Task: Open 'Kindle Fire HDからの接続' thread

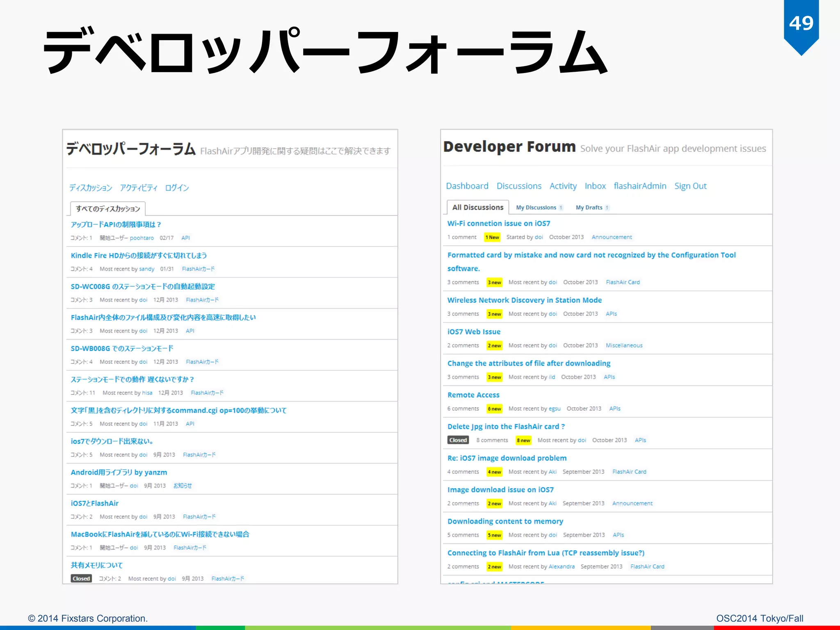Action: (139, 256)
